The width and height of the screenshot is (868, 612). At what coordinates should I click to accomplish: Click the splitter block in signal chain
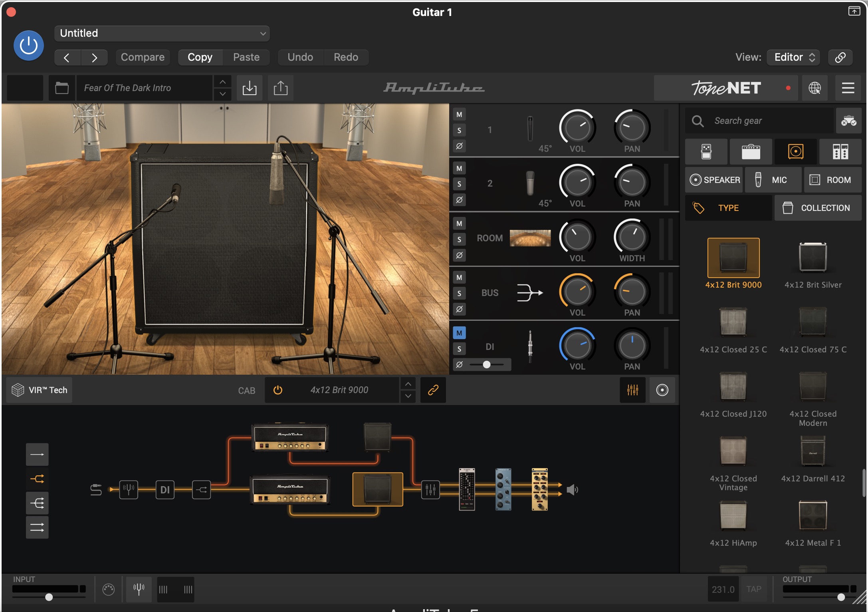point(201,489)
